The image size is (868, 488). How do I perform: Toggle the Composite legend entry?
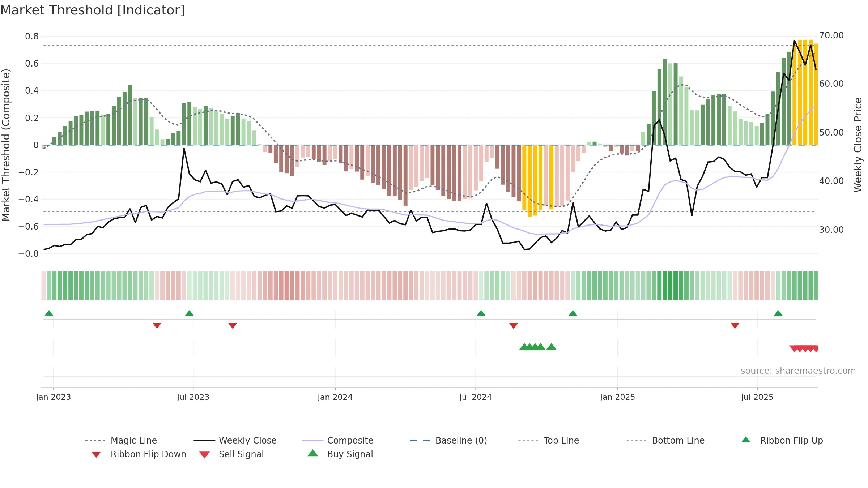[x=337, y=440]
